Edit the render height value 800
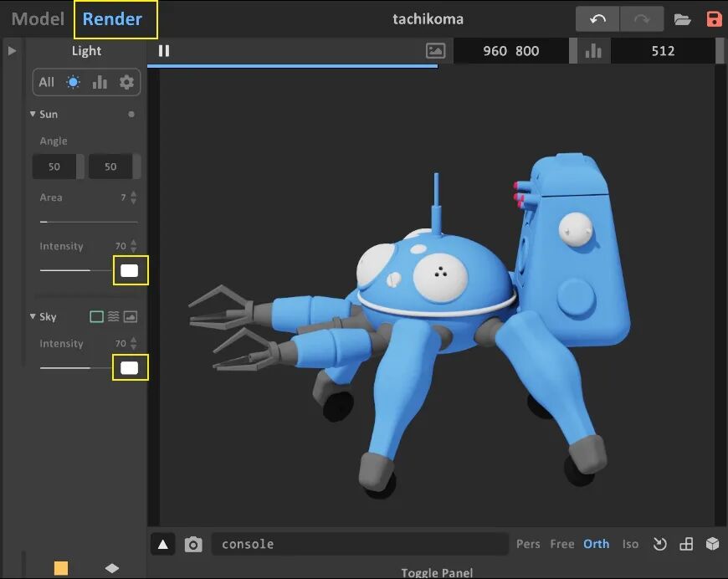This screenshot has width=728, height=579. tap(527, 51)
